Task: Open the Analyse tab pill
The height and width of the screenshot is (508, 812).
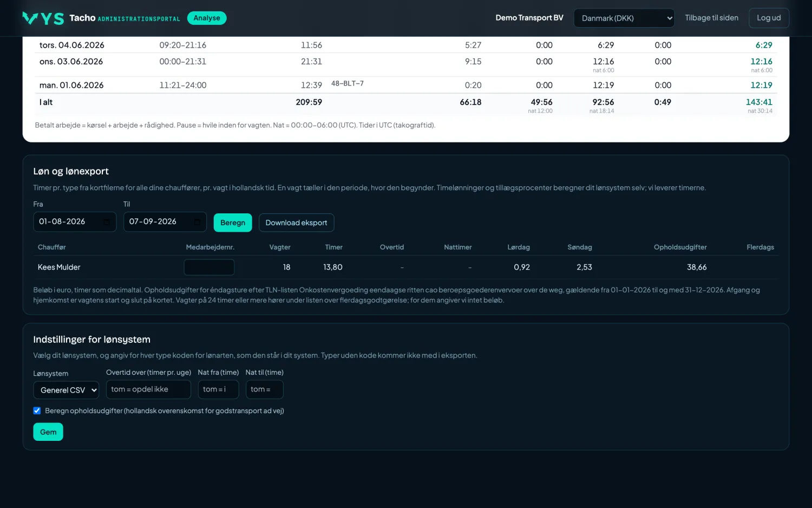Action: pyautogui.click(x=207, y=18)
